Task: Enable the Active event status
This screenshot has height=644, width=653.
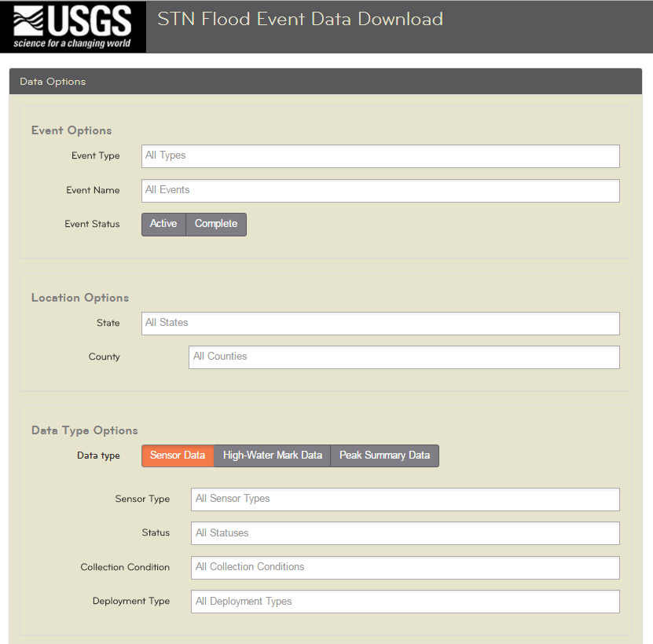Action: (x=163, y=224)
